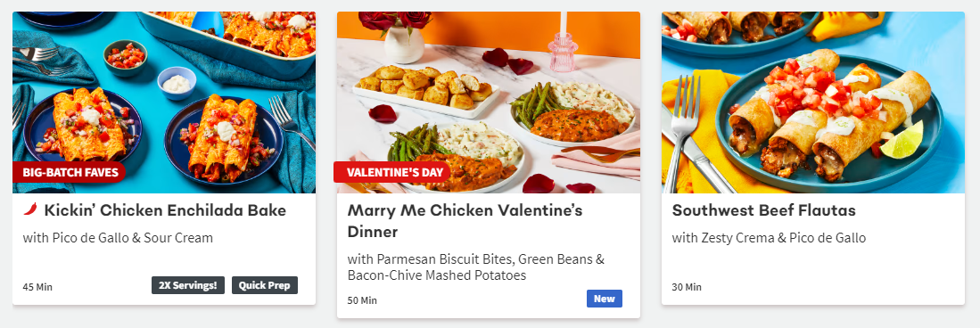Image resolution: width=980 pixels, height=328 pixels.
Task: Select the 2X Servings! tag
Action: 188,285
